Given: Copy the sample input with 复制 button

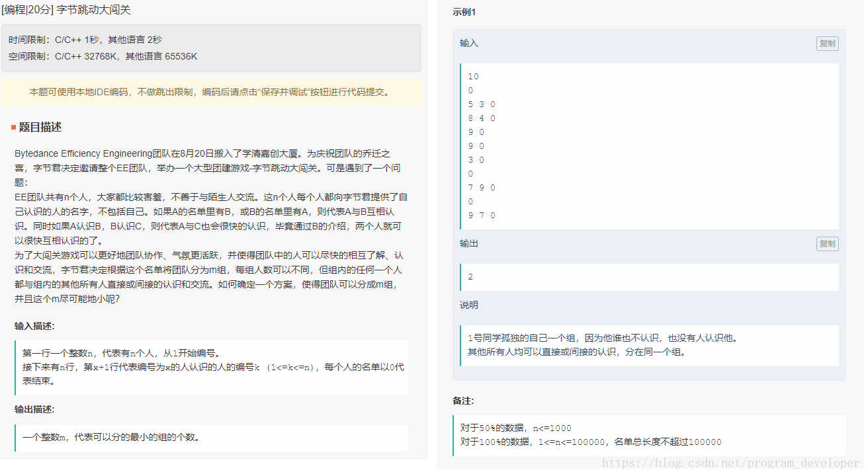Looking at the screenshot, I should [x=827, y=44].
